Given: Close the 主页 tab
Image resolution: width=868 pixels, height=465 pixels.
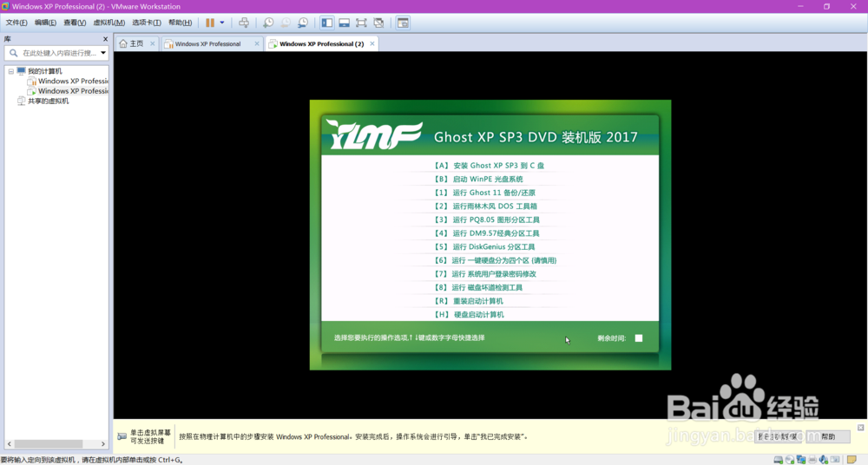Looking at the screenshot, I should (x=153, y=43).
